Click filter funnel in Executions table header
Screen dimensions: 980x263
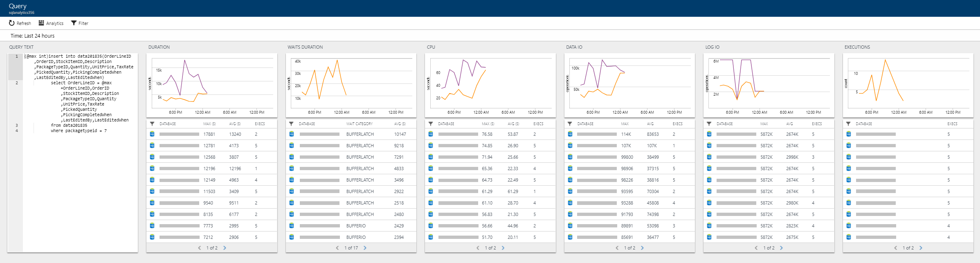[x=848, y=124]
